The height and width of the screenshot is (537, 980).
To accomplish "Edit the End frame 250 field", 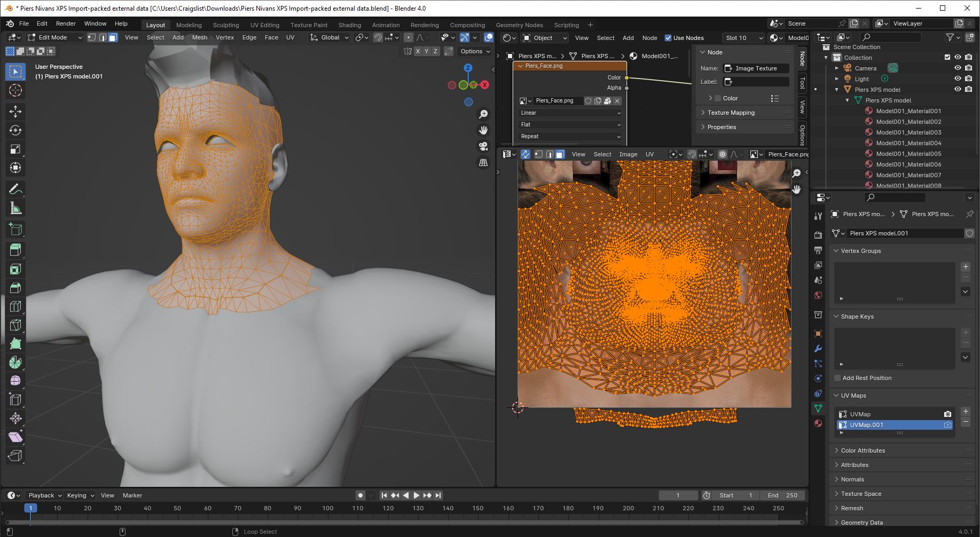I will (x=782, y=495).
